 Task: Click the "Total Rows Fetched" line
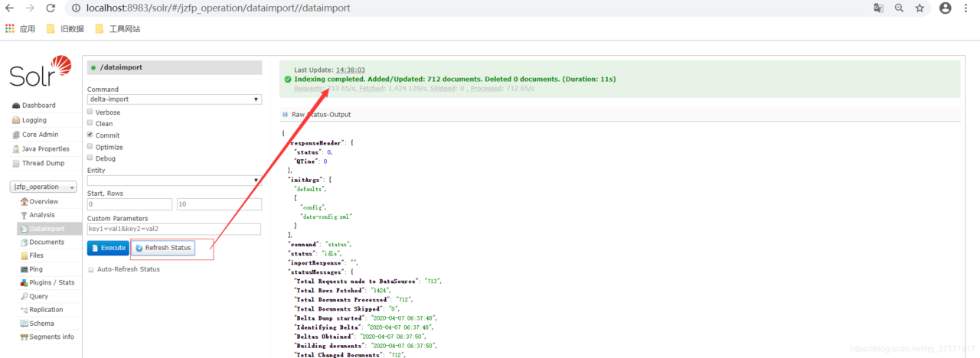[x=342, y=291]
